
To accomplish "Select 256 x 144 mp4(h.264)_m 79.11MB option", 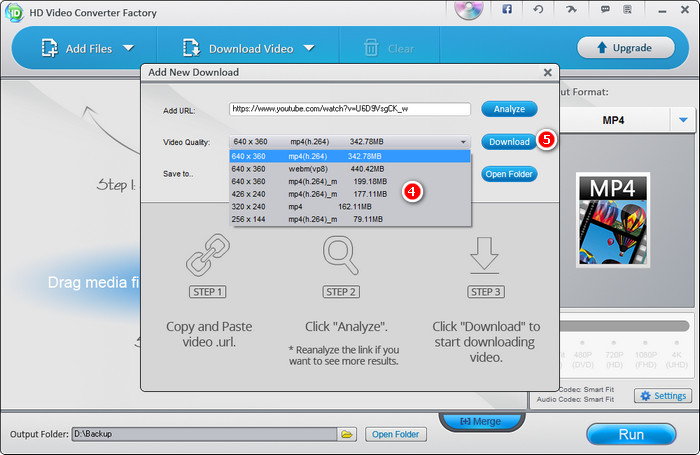I will point(350,219).
